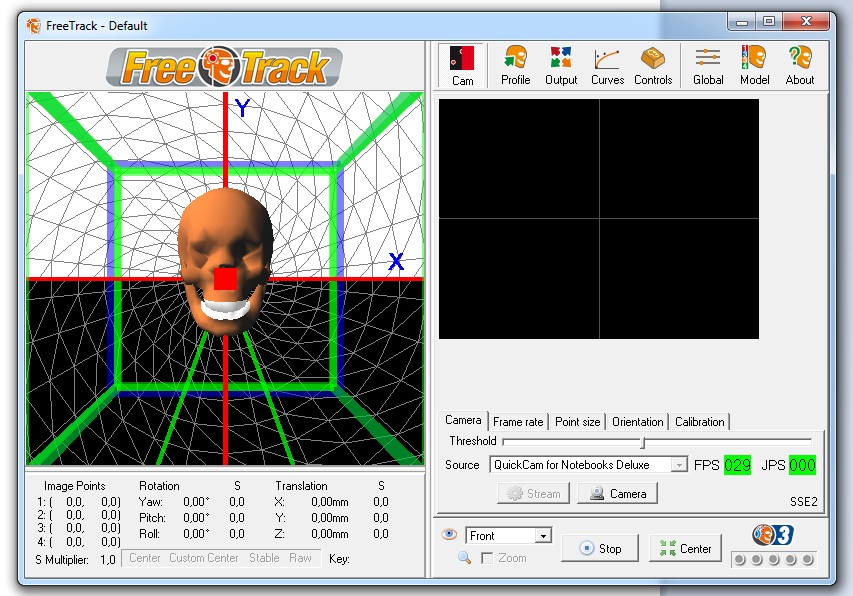Switch to the Camera tab

coord(463,420)
